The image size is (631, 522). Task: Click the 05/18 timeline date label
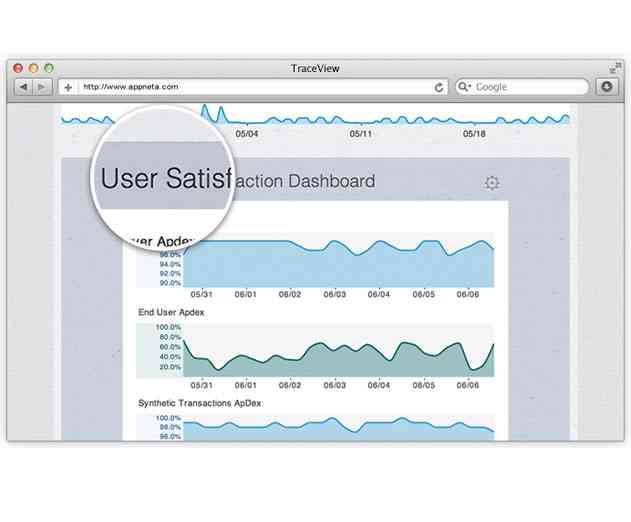tap(474, 134)
